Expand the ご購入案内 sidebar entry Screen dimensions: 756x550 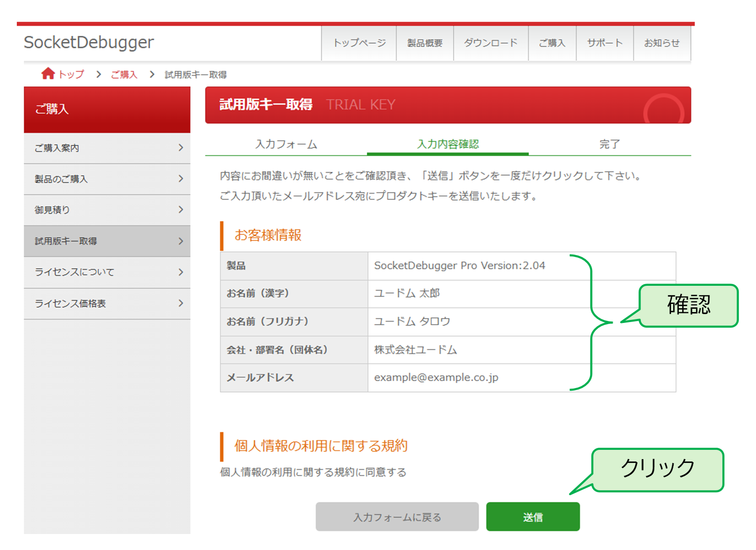point(107,148)
